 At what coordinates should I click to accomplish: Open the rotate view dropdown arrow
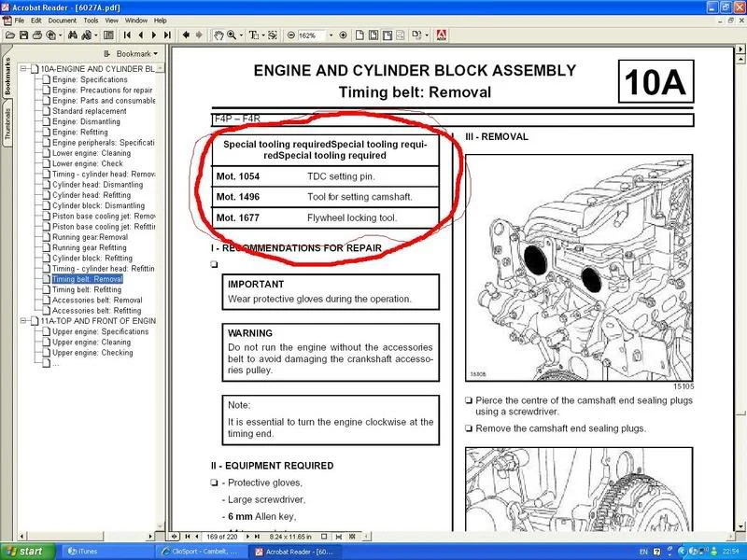427,35
